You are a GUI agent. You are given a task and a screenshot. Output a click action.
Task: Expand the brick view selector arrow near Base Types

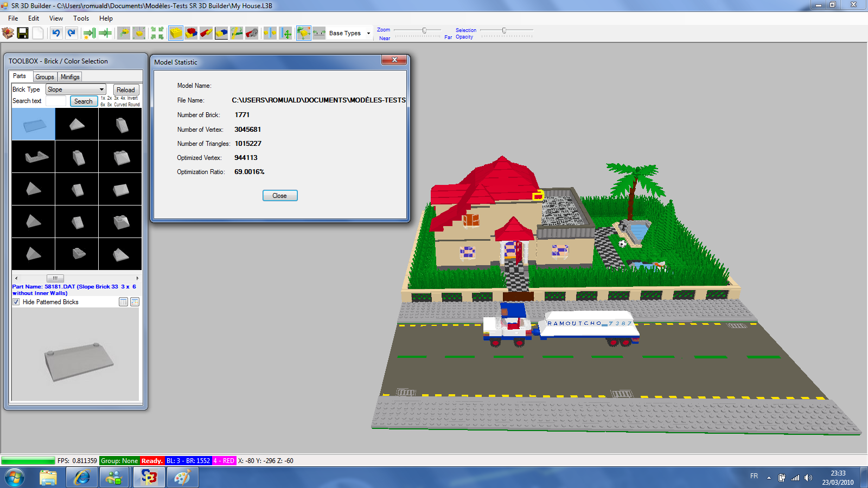367,33
